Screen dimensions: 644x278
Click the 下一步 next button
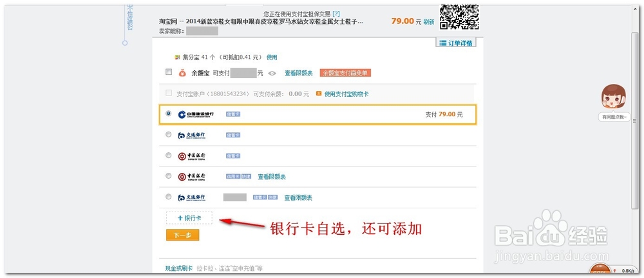tap(182, 235)
